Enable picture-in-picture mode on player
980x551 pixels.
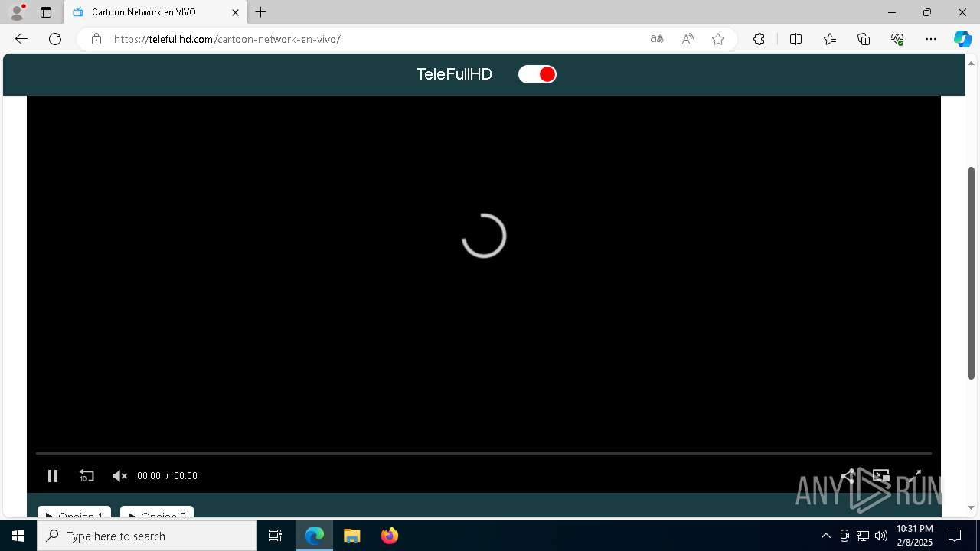click(880, 476)
